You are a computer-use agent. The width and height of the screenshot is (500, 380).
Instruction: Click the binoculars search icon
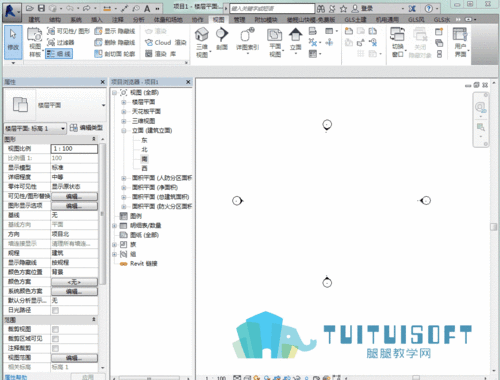[321, 9]
